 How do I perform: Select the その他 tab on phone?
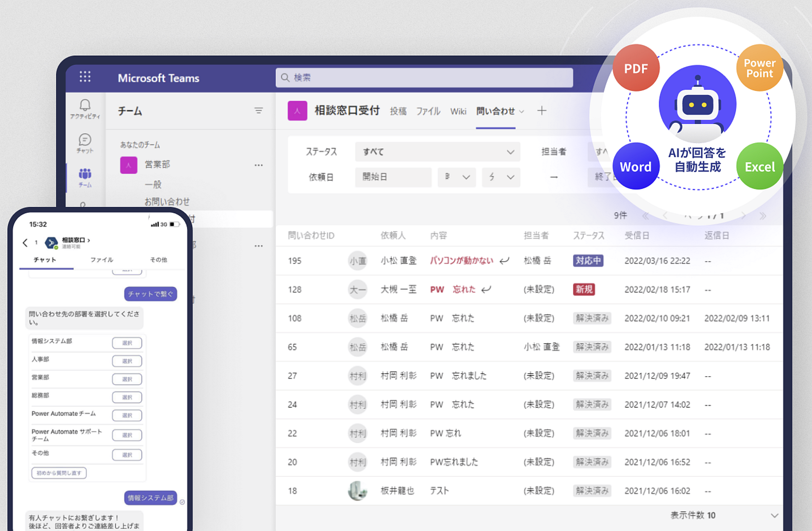tap(158, 259)
